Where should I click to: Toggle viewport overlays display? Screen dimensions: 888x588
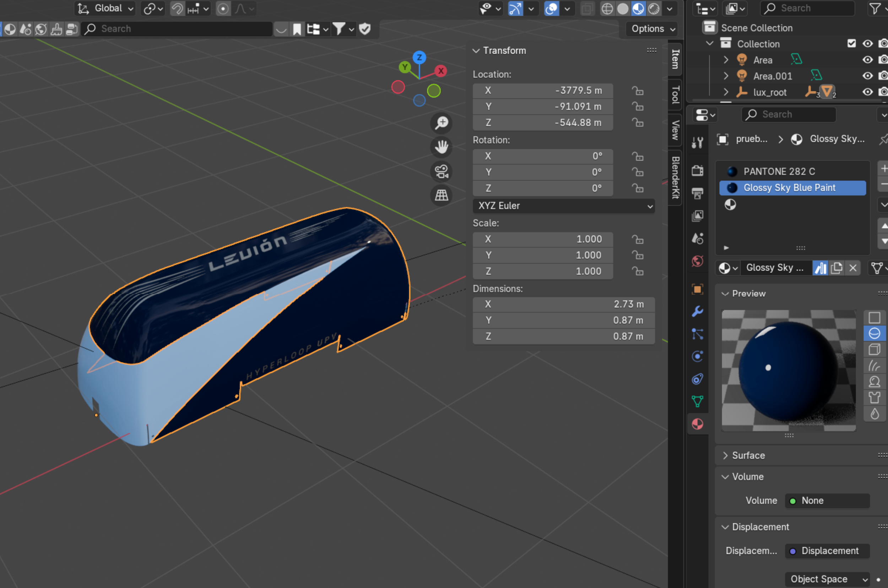(551, 8)
